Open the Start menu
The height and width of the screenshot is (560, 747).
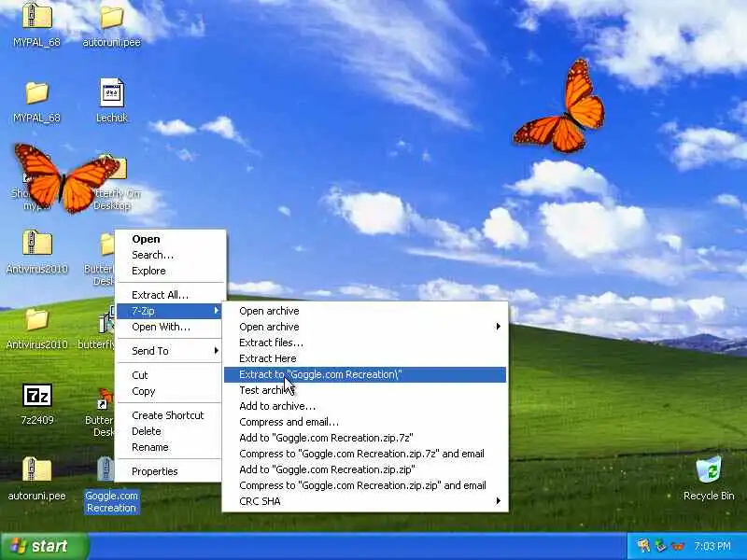pos(44,546)
